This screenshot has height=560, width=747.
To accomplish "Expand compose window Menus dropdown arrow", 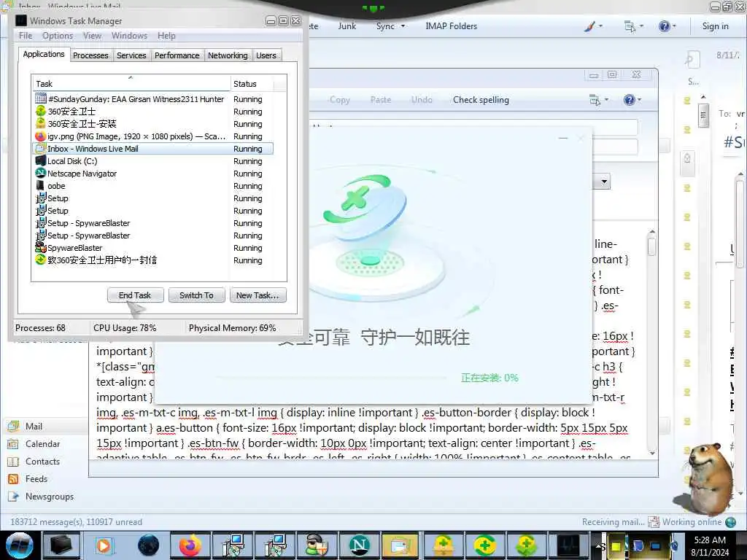I will tap(606, 100).
